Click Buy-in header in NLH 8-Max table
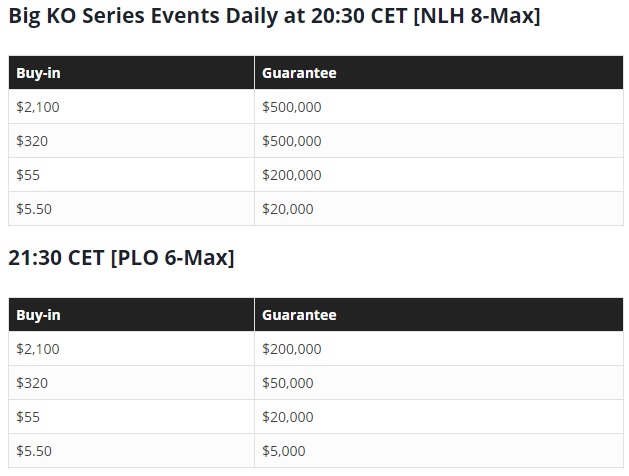The width and height of the screenshot is (629, 476). [x=39, y=73]
